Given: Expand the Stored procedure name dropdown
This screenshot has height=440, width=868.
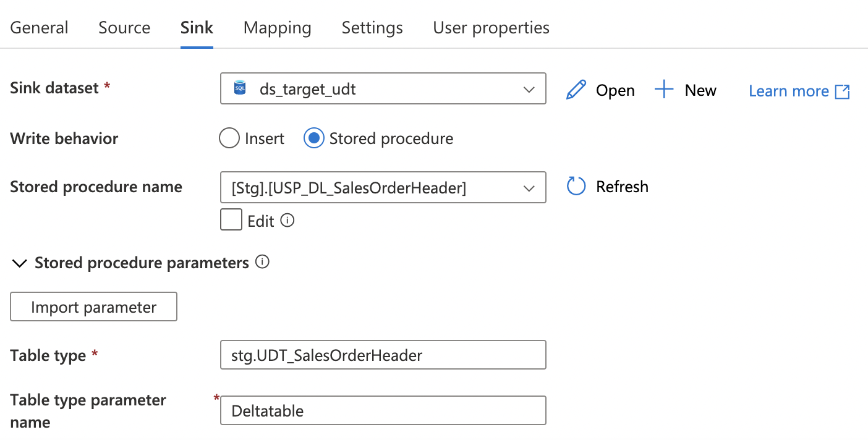Looking at the screenshot, I should pos(529,187).
